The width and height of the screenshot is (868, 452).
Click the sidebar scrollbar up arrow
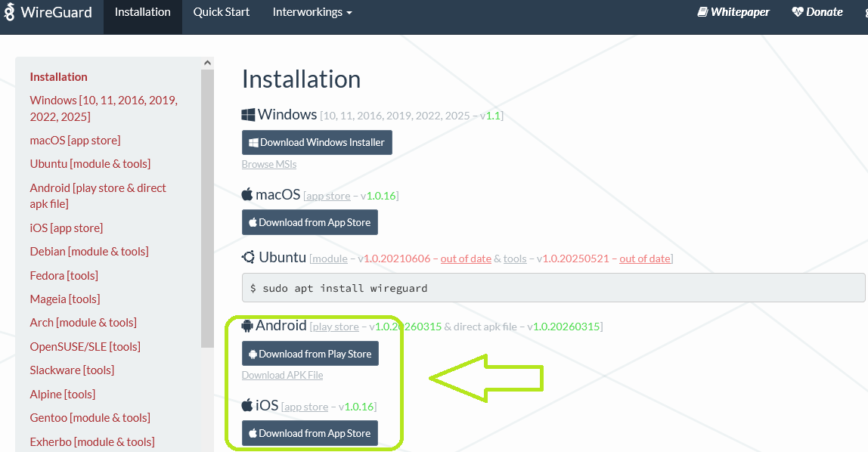pyautogui.click(x=208, y=63)
